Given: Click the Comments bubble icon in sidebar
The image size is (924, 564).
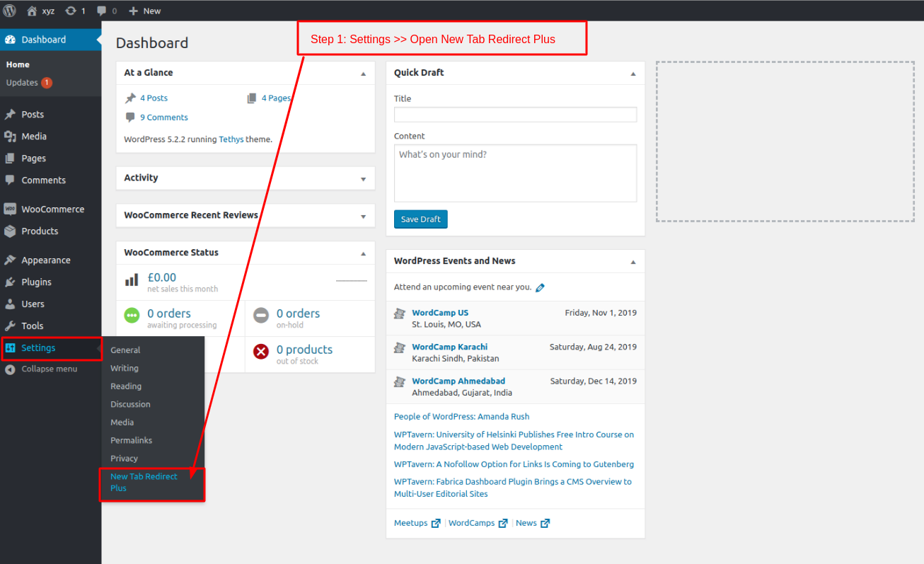Looking at the screenshot, I should click(10, 180).
